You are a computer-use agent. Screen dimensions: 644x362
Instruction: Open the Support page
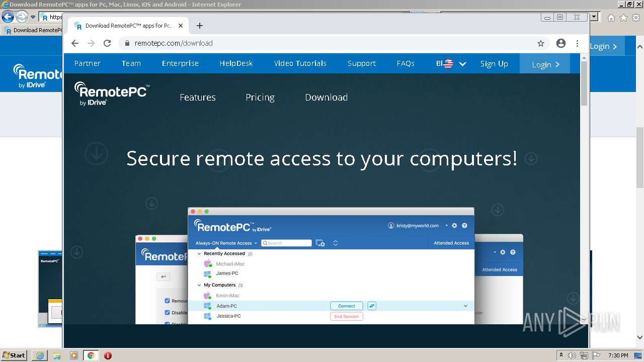tap(362, 63)
